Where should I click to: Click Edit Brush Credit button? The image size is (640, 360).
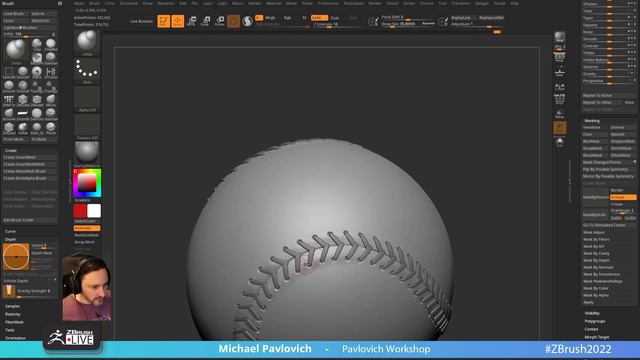tap(29, 220)
